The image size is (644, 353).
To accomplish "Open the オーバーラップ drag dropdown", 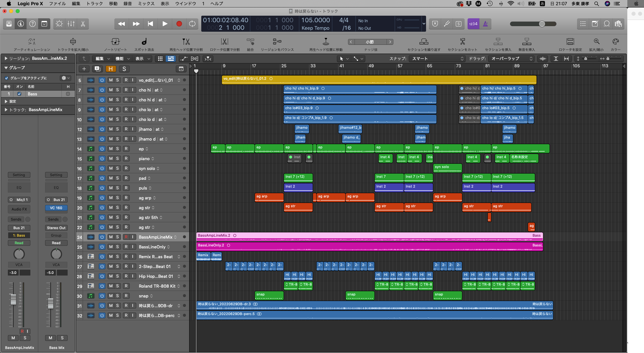I will pyautogui.click(x=511, y=59).
